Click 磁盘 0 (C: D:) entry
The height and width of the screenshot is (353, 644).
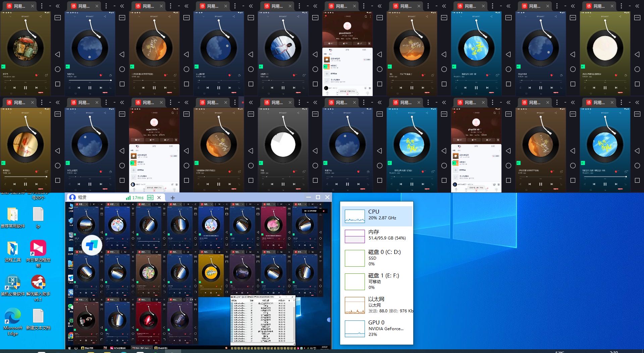377,258
